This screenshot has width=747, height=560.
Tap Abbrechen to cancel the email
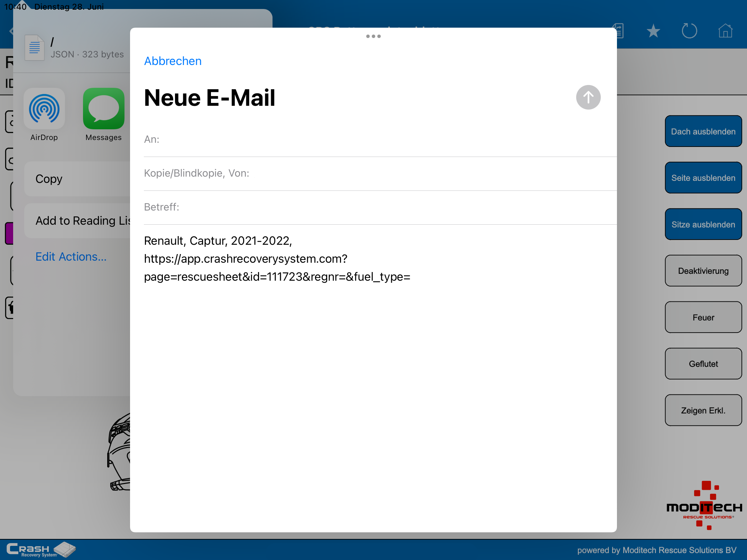coord(173,61)
